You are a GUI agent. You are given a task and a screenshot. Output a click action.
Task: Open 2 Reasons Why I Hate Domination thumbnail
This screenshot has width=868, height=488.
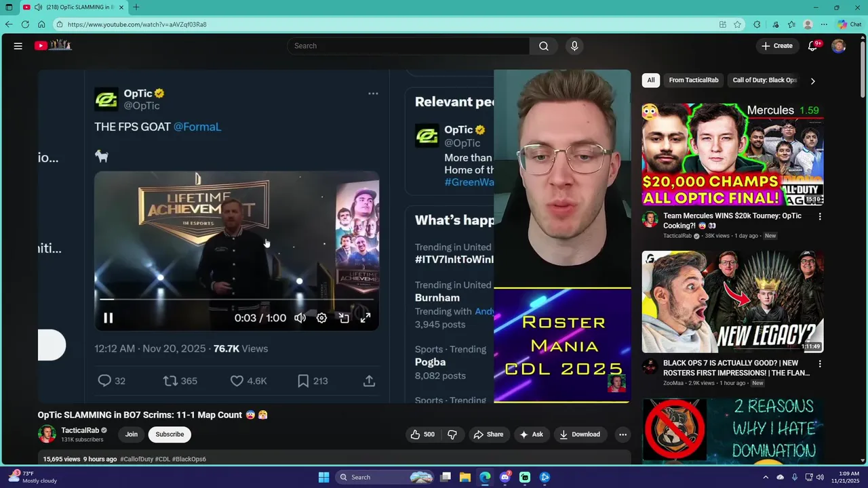[733, 432]
